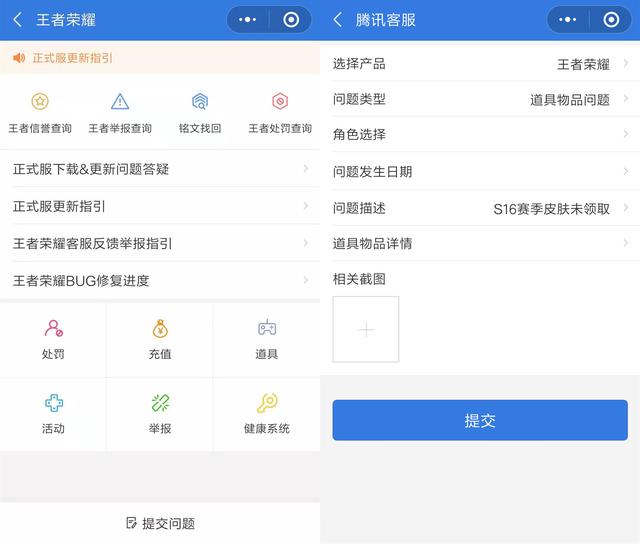Open 道具物品详情 chevron

(x=626, y=243)
